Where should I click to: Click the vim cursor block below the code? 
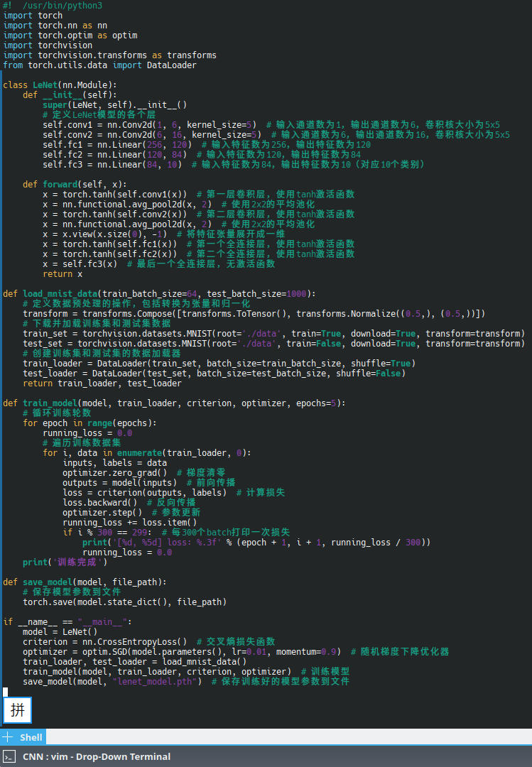[6, 692]
